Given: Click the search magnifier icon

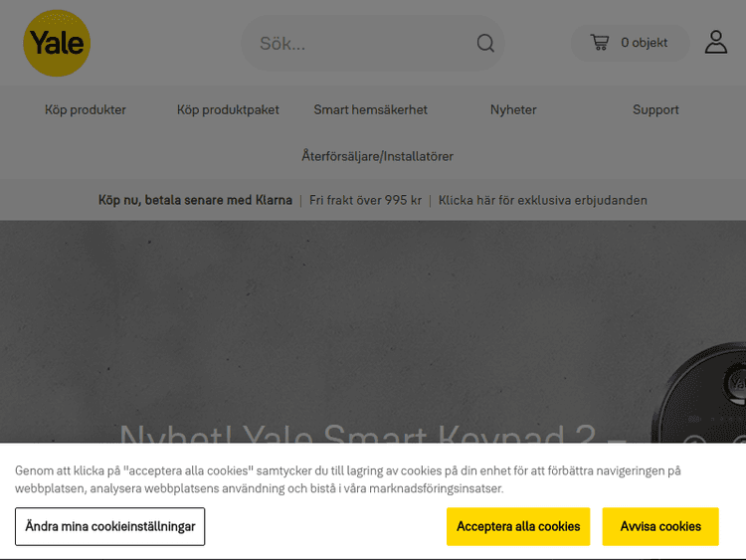Looking at the screenshot, I should tap(485, 43).
